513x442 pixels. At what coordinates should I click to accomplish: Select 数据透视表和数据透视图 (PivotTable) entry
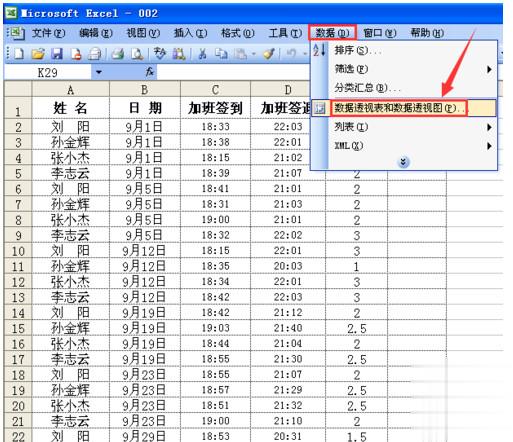(x=403, y=108)
